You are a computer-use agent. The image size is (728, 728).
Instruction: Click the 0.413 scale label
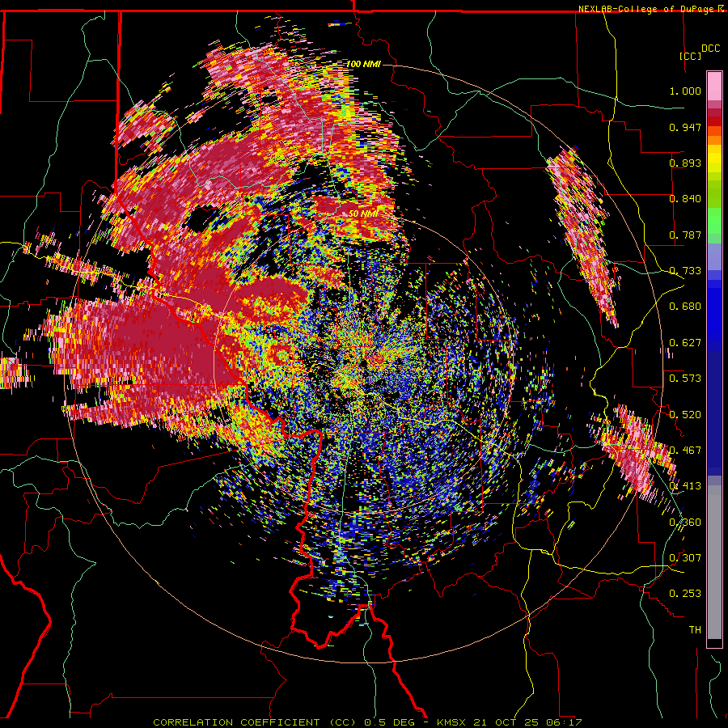coord(685,486)
